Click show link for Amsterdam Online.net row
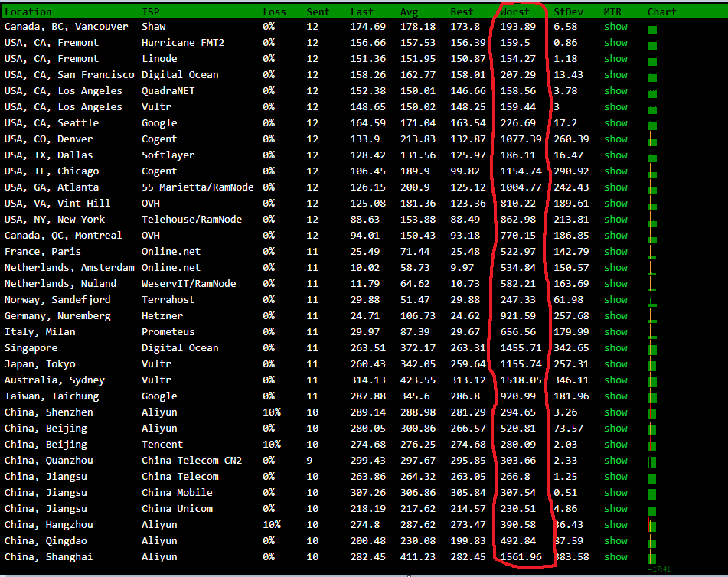This screenshot has width=728, height=577. (x=615, y=268)
